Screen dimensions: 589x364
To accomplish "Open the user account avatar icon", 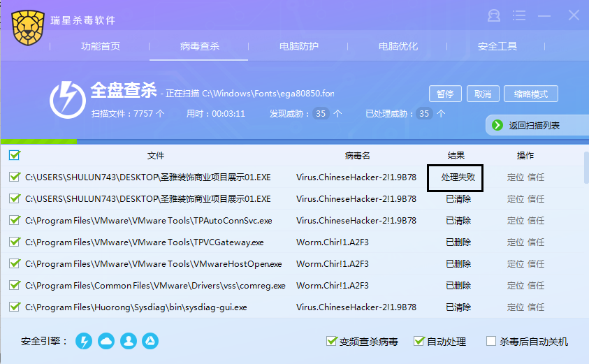I will coord(493,16).
